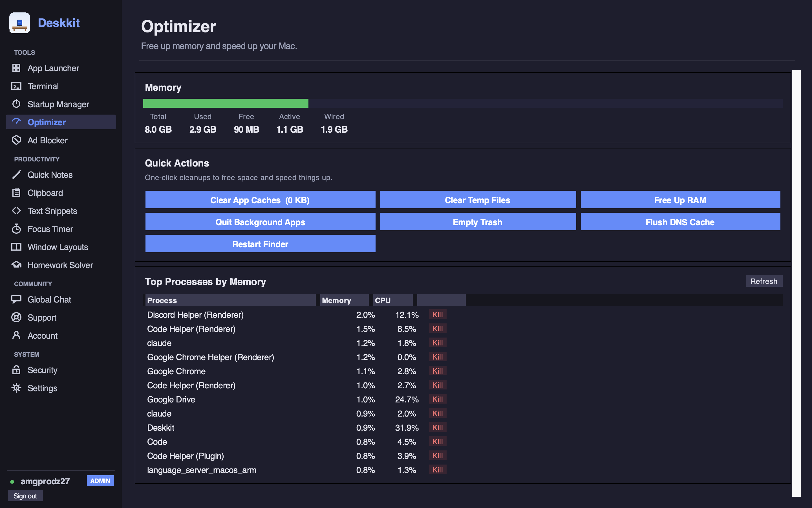The image size is (812, 508).
Task: Open Homework Solver page
Action: (61, 265)
